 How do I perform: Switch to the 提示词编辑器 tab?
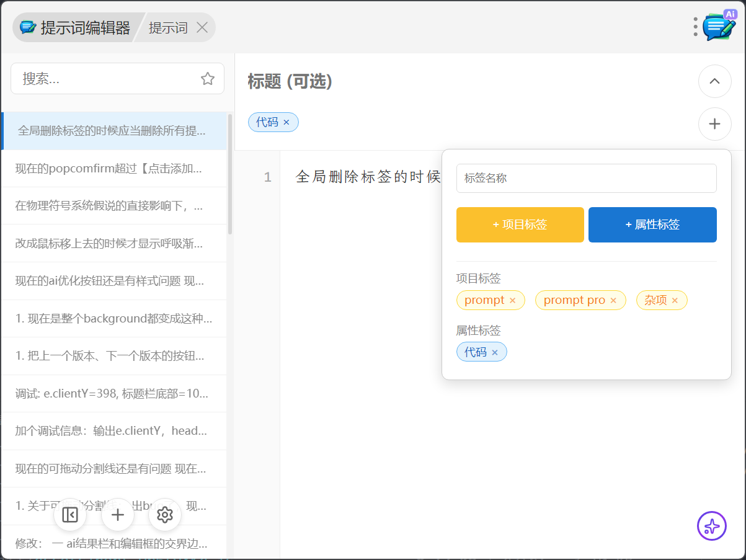77,27
